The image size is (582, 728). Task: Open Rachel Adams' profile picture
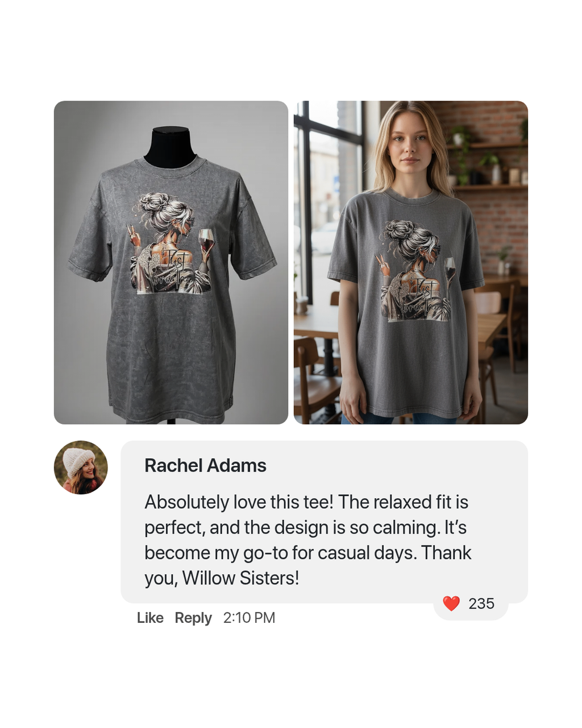pyautogui.click(x=81, y=468)
